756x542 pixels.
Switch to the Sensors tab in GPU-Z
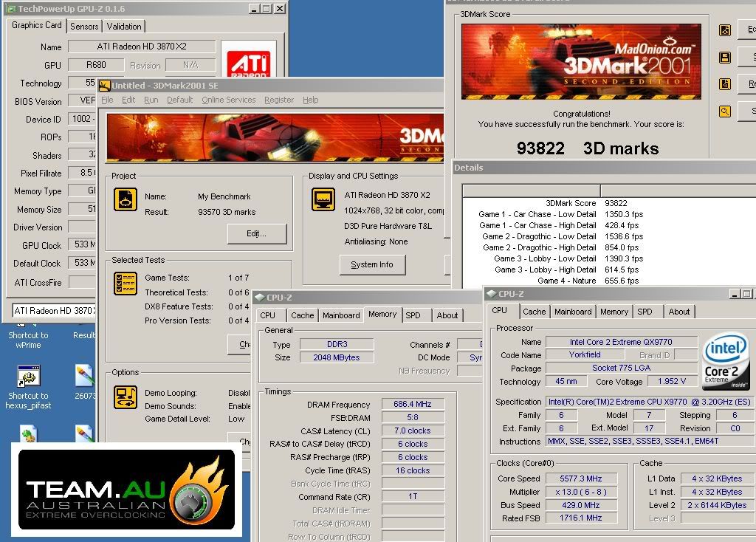click(x=84, y=27)
